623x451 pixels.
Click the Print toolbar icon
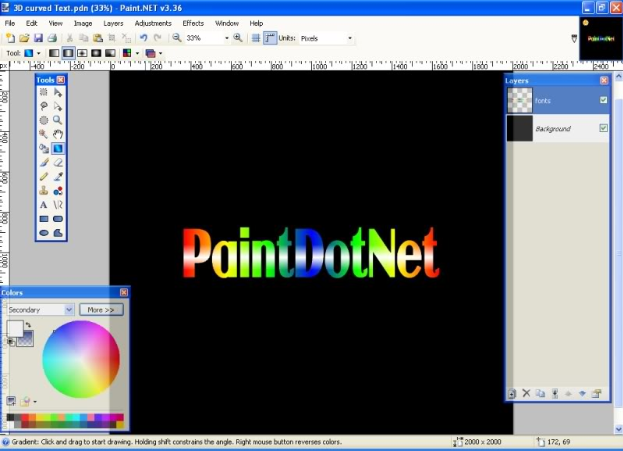[x=52, y=38]
